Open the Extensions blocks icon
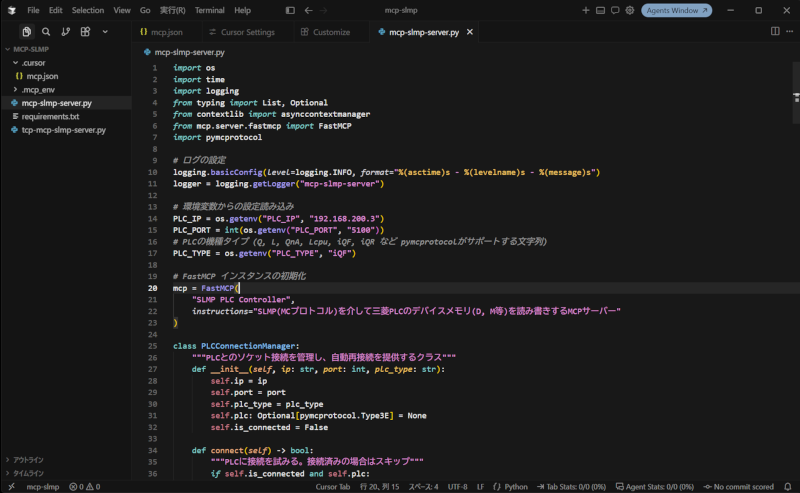 tap(85, 32)
